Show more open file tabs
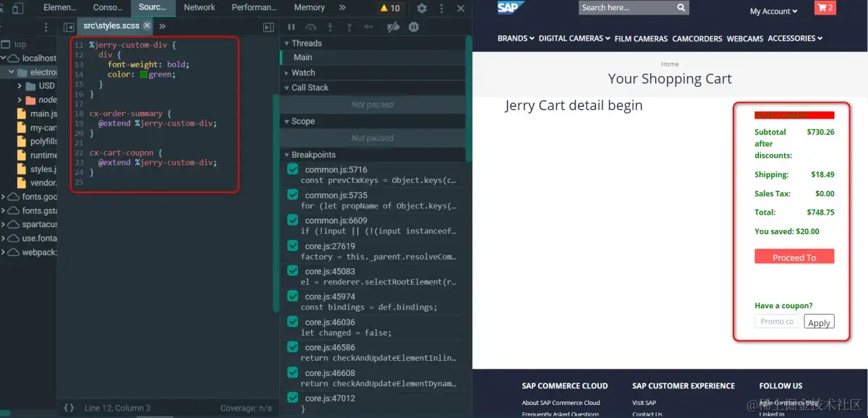 (162, 26)
